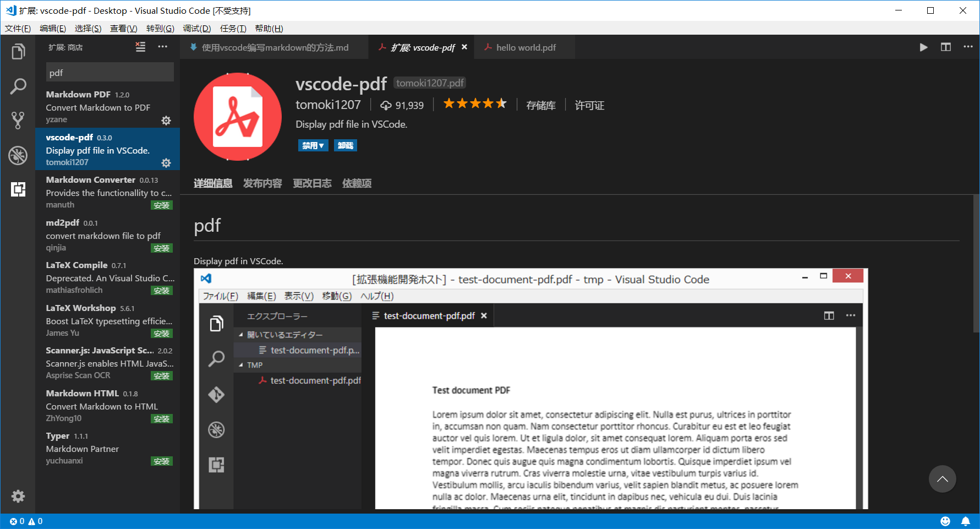Open the Explorer view in activity bar
Viewport: 980px width, 529px height.
pos(18,51)
